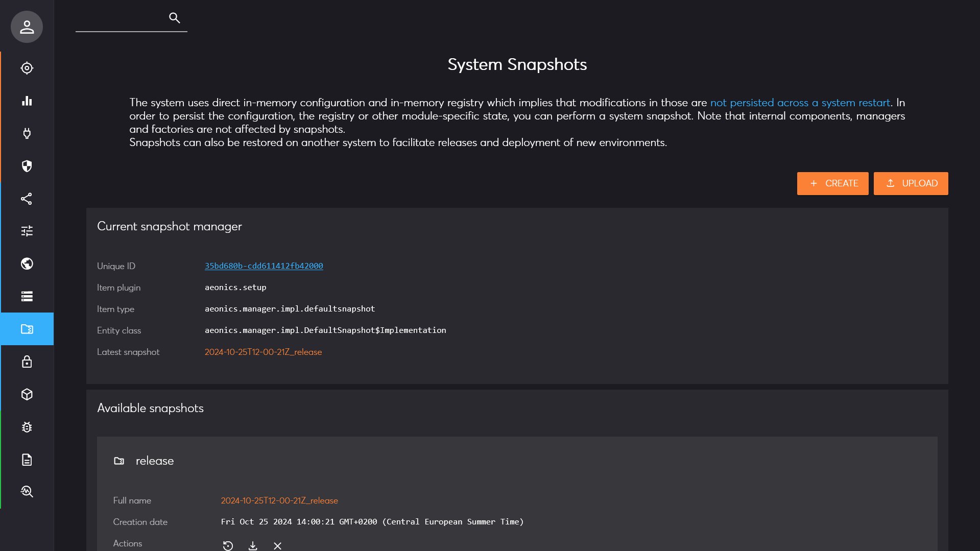
Task: Click the CREATE snapshot button
Action: (832, 183)
